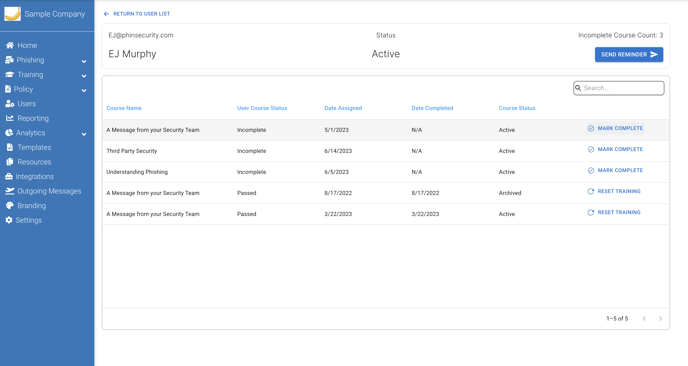The width and height of the screenshot is (688, 366).
Task: Reset training for the 3/22/2023 course
Action: coord(614,212)
